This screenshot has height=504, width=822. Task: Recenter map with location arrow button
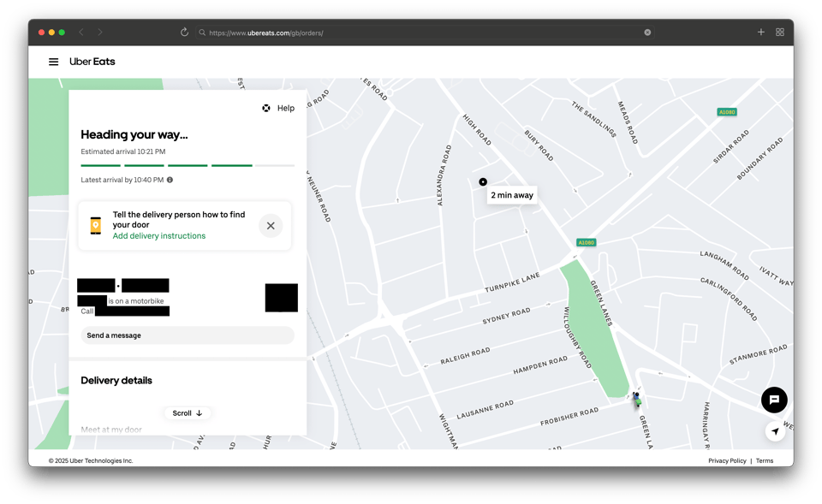pyautogui.click(x=775, y=431)
